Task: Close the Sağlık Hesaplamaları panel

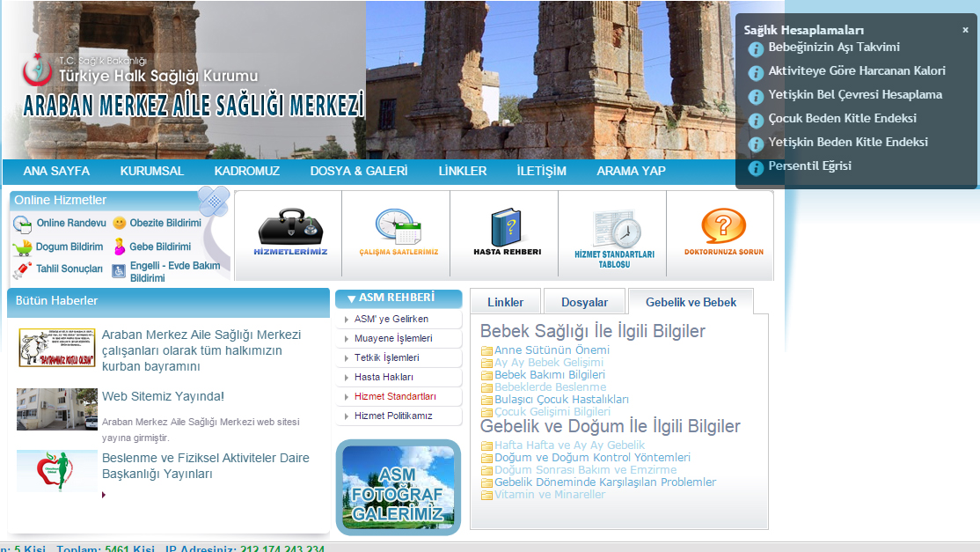Action: [x=964, y=29]
